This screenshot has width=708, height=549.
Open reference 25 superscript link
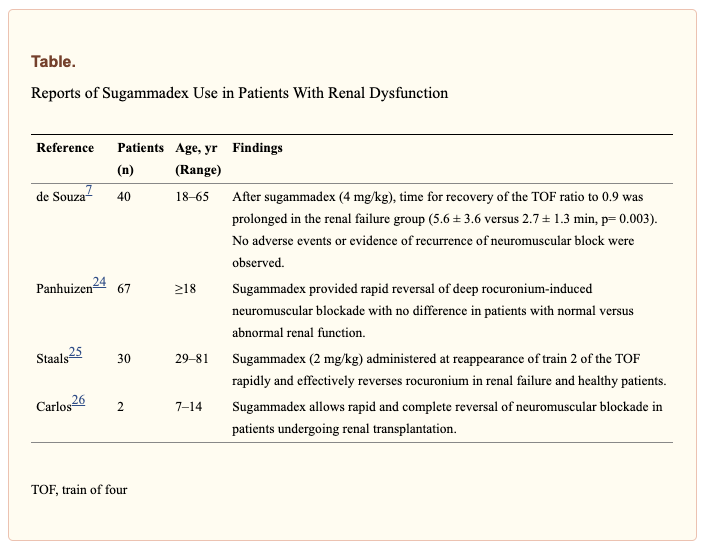pyautogui.click(x=75, y=353)
